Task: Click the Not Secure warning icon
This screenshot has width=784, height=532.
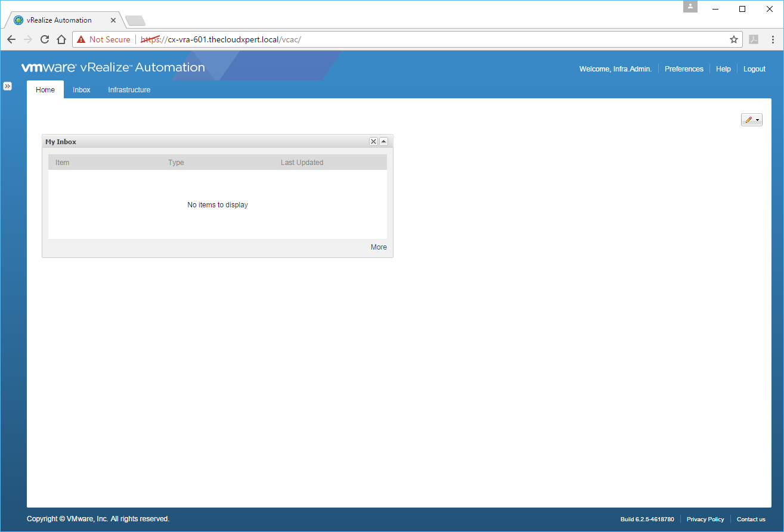Action: [81, 39]
